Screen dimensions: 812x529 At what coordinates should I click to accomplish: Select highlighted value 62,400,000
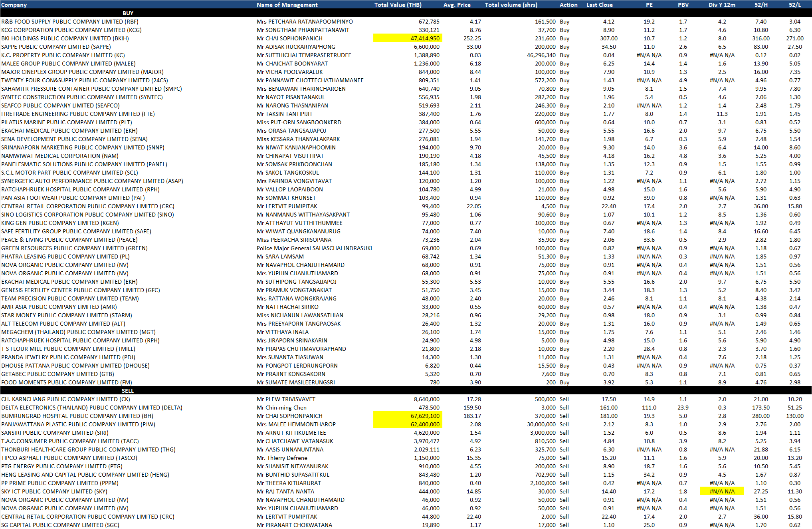click(x=408, y=424)
